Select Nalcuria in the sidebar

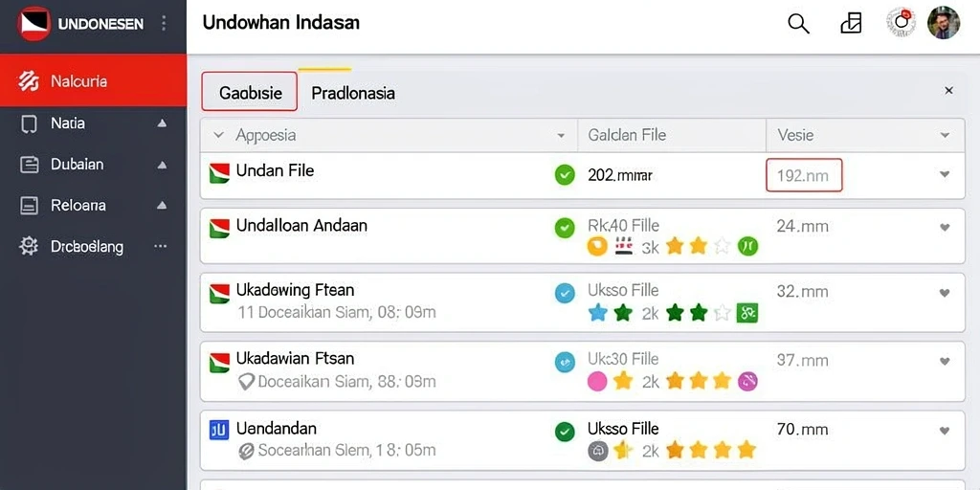tap(93, 80)
